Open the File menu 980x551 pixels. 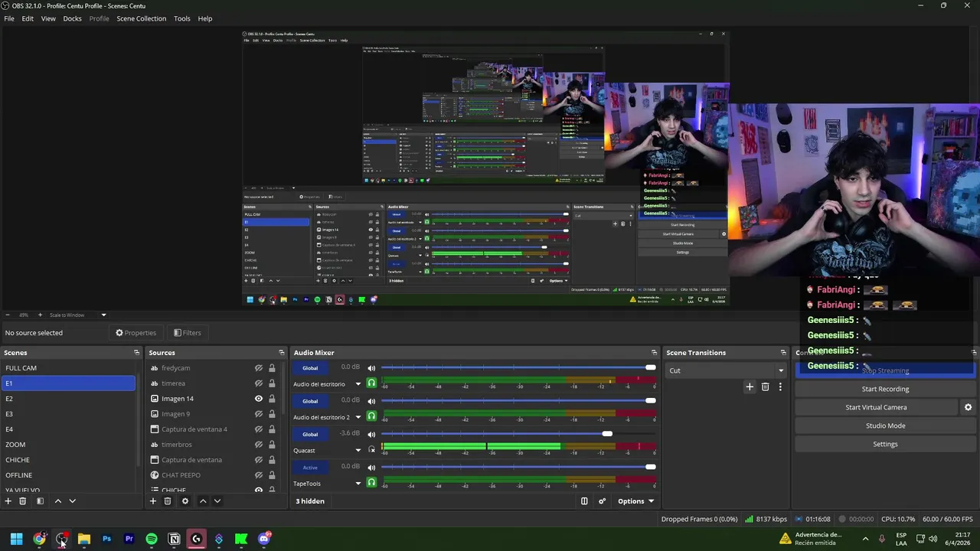9,18
